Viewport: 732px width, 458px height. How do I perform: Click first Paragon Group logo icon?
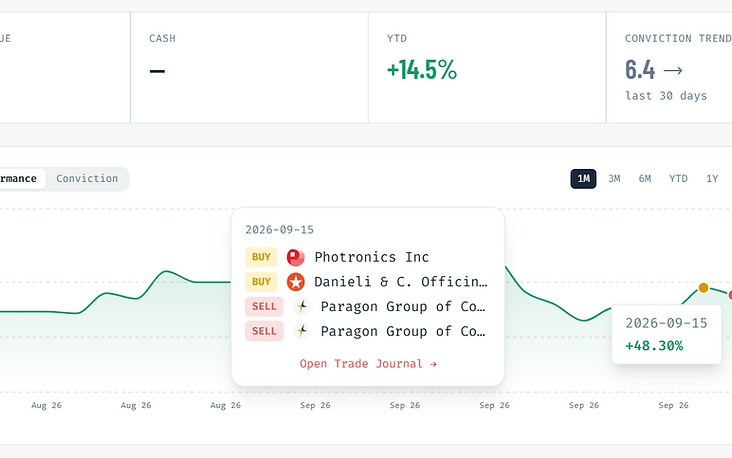click(x=302, y=307)
